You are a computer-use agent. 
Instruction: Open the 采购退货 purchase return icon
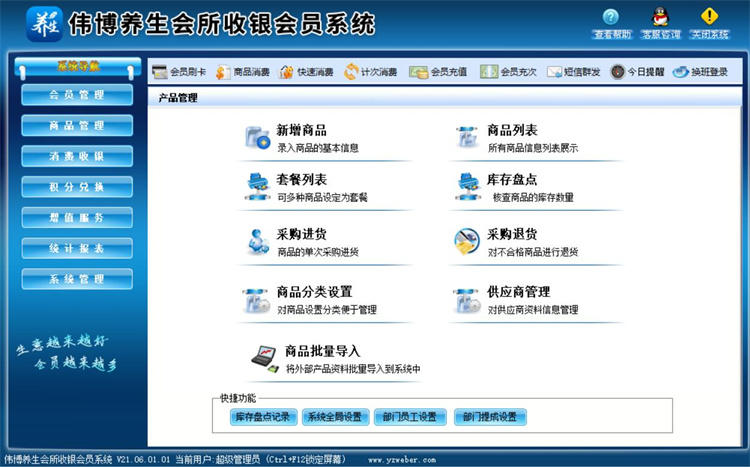[x=467, y=241]
